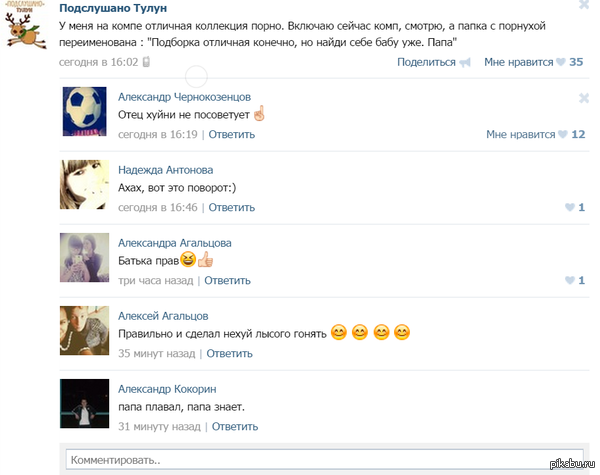Open Подслушано Тулун community name link

113,8
